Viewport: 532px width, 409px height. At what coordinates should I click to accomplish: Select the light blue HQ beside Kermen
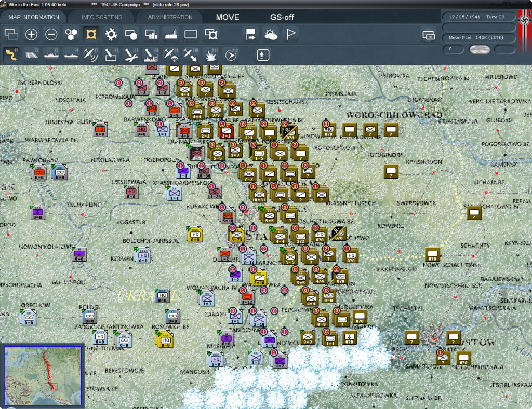pyautogui.click(x=143, y=255)
